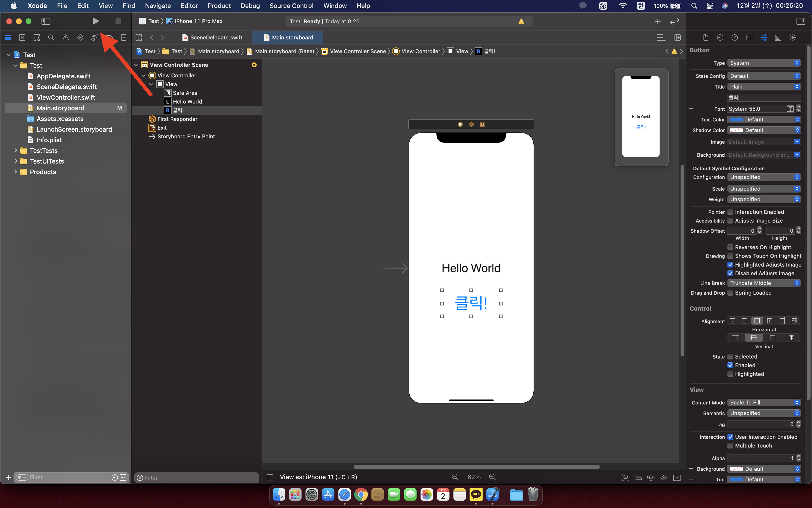This screenshot has height=508, width=812.
Task: Collapse the View node in outline
Action: tap(151, 84)
